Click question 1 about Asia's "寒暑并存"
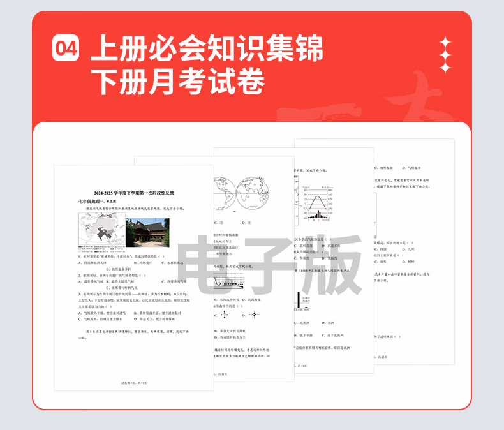This screenshot has width=504, height=430. (121, 256)
